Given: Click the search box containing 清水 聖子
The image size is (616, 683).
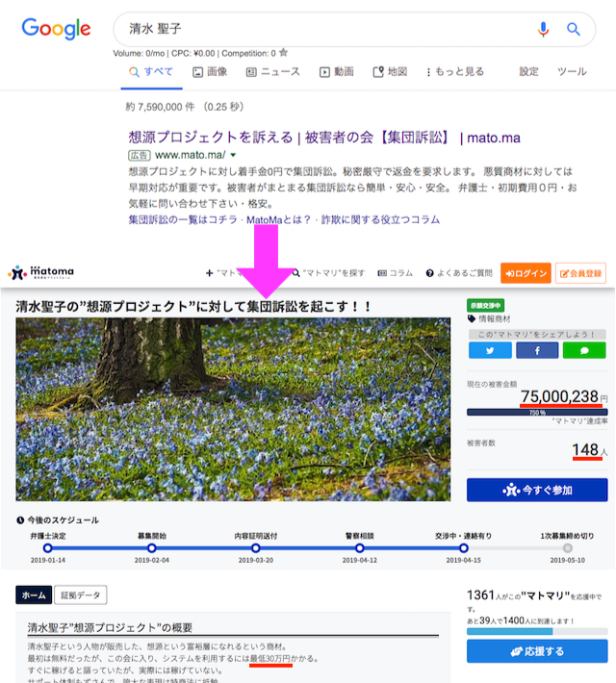Looking at the screenshot, I should (x=354, y=29).
